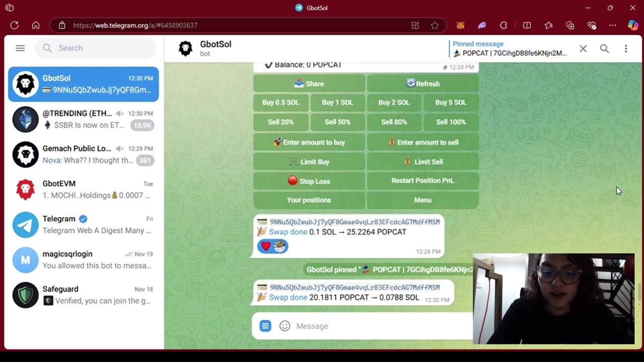Click the browser address bar URL

click(135, 25)
